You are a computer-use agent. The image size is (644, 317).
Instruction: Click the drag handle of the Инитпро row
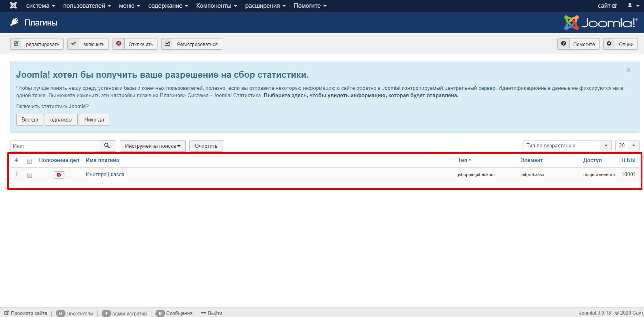pos(17,174)
